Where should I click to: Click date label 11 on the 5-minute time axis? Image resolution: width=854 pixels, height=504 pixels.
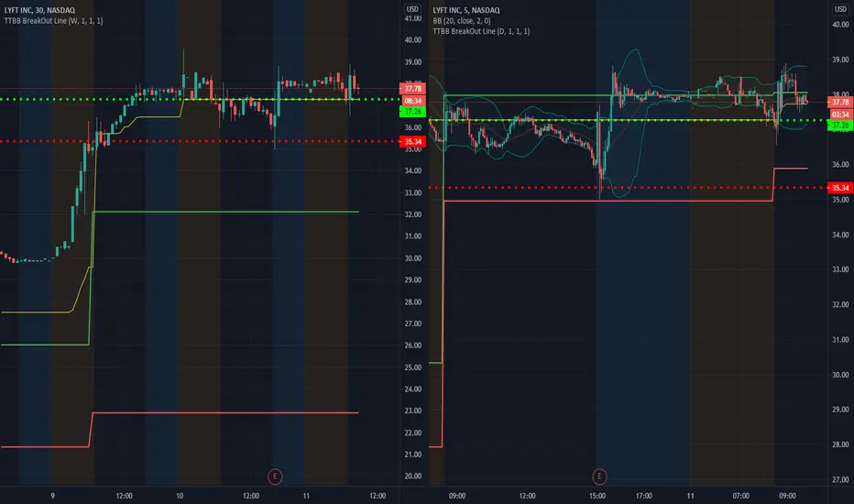click(x=691, y=496)
